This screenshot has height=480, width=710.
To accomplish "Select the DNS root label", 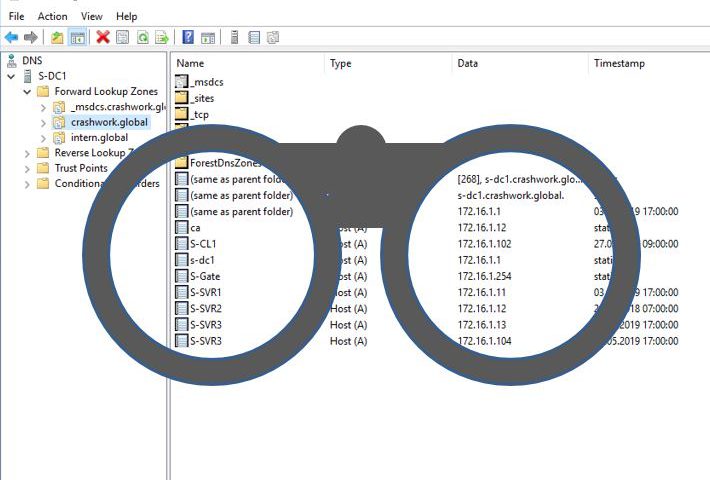I will [x=32, y=60].
